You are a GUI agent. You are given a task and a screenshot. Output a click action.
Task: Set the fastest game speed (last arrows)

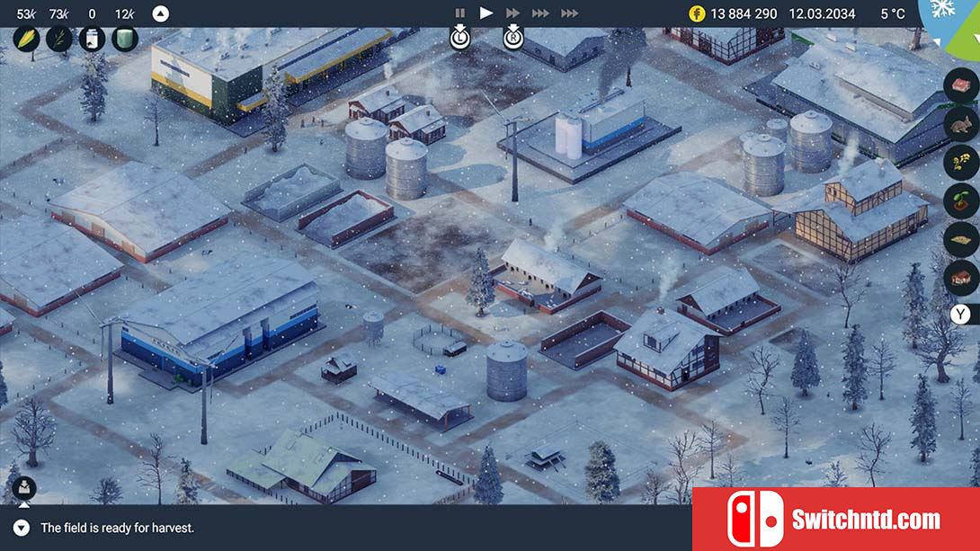pyautogui.click(x=569, y=13)
